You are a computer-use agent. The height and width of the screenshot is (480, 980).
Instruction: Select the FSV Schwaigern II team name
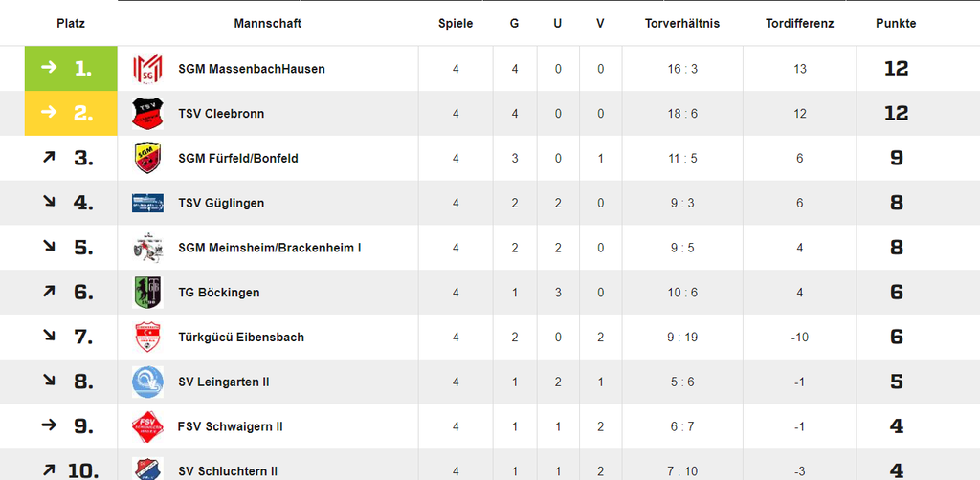coord(230,426)
